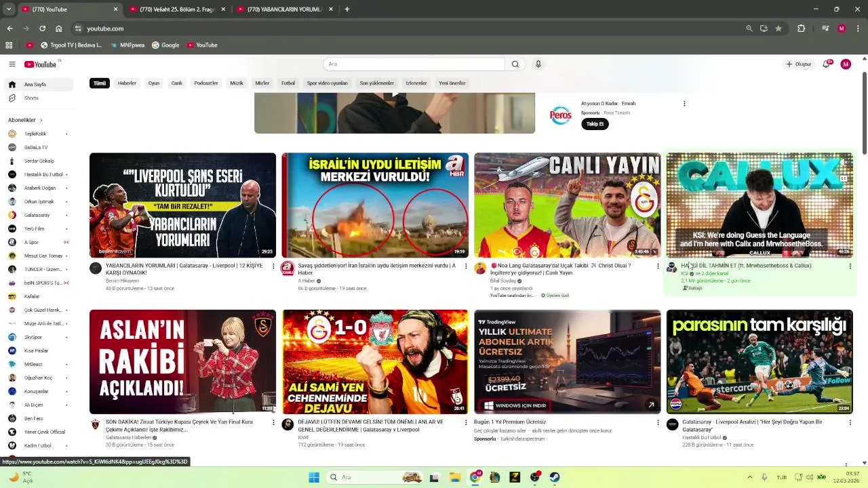Open Canlı Yayın Galatasaray video thumbnail

click(568, 205)
